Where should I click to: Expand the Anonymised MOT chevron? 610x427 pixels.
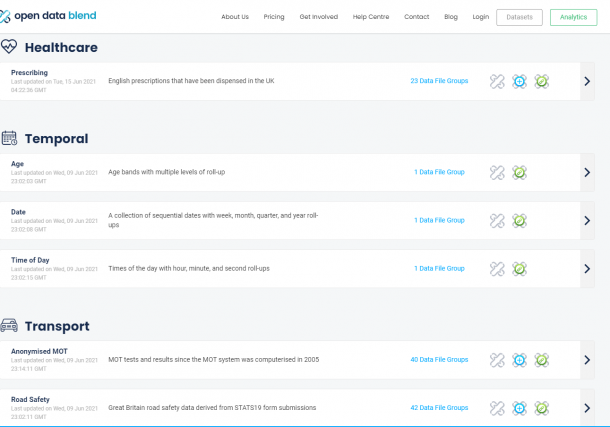coord(587,360)
